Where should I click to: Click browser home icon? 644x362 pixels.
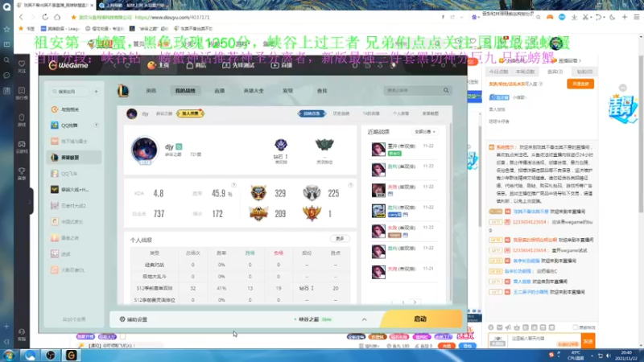[57, 17]
